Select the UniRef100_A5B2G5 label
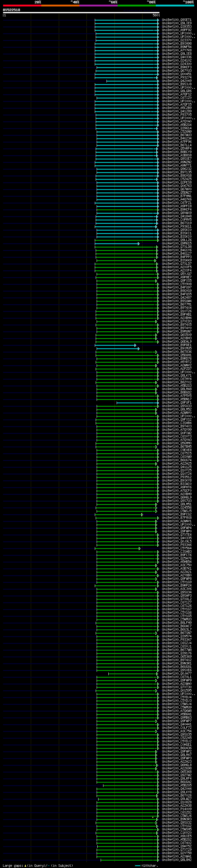 click(176, 785)
